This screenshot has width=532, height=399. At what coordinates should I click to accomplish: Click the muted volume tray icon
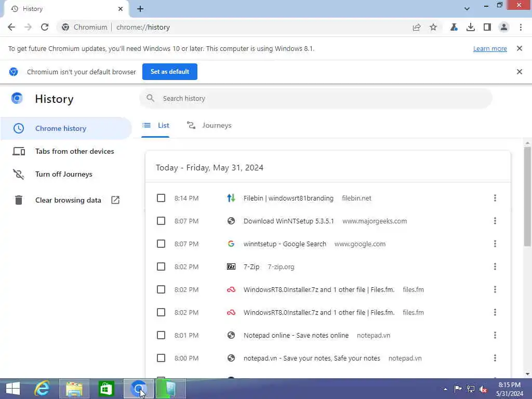(x=483, y=389)
